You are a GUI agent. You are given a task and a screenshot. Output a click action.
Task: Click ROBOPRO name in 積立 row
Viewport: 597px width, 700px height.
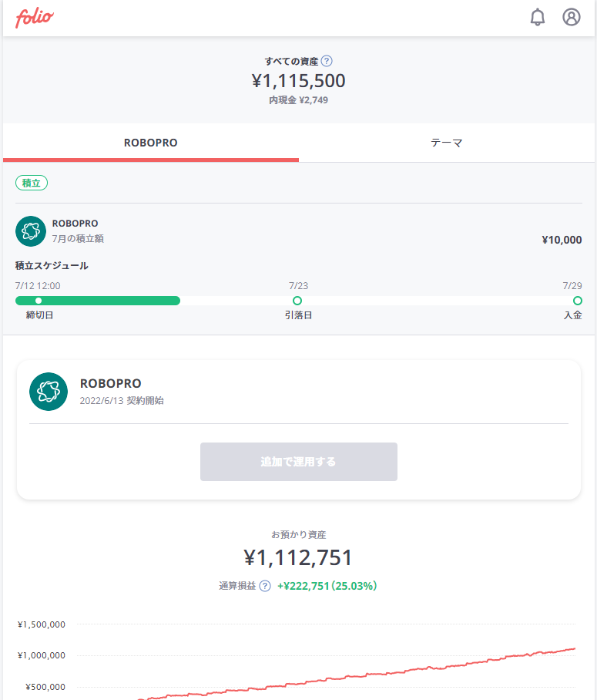coord(75,224)
